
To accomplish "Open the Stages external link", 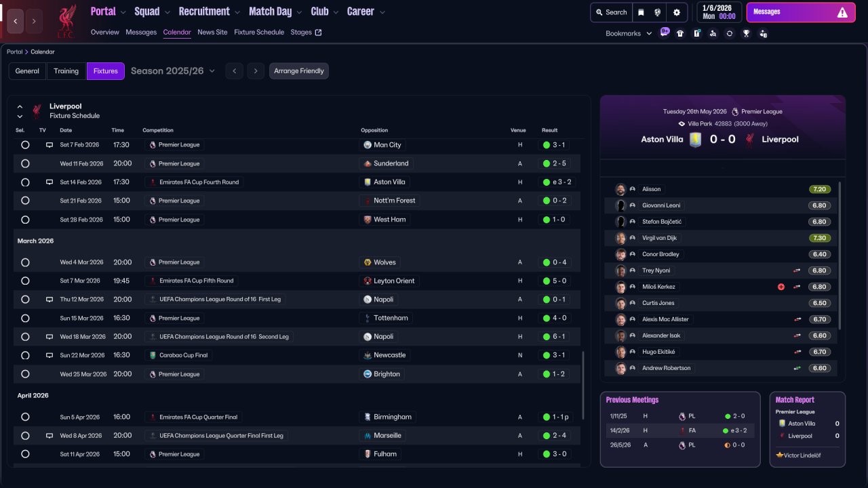I will (x=306, y=32).
